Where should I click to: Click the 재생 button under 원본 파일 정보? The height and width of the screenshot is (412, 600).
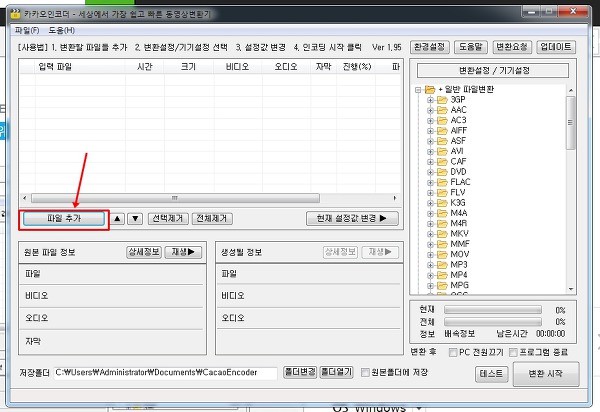[183, 252]
